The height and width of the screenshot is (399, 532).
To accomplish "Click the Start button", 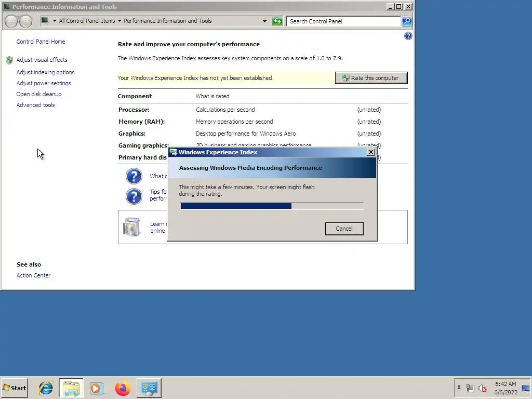I will tap(14, 388).
